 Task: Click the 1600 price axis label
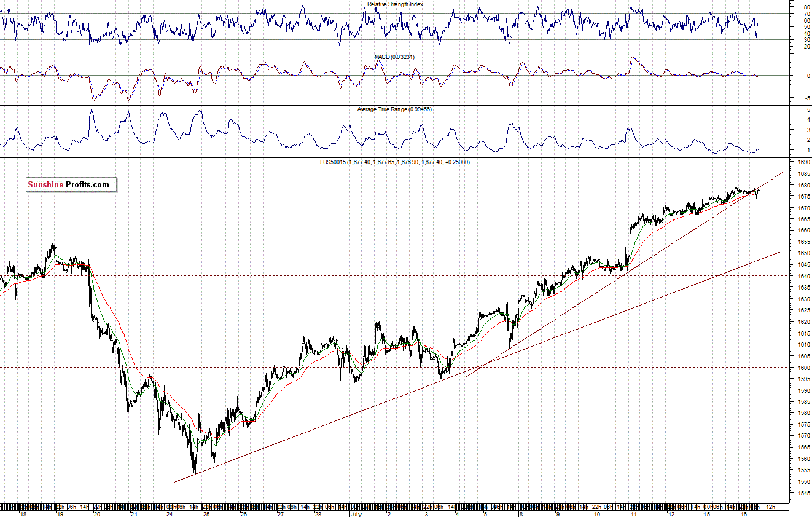point(803,368)
